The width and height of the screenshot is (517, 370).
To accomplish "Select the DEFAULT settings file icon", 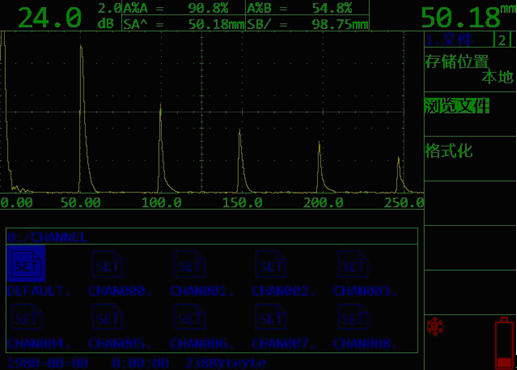I will tap(26, 264).
